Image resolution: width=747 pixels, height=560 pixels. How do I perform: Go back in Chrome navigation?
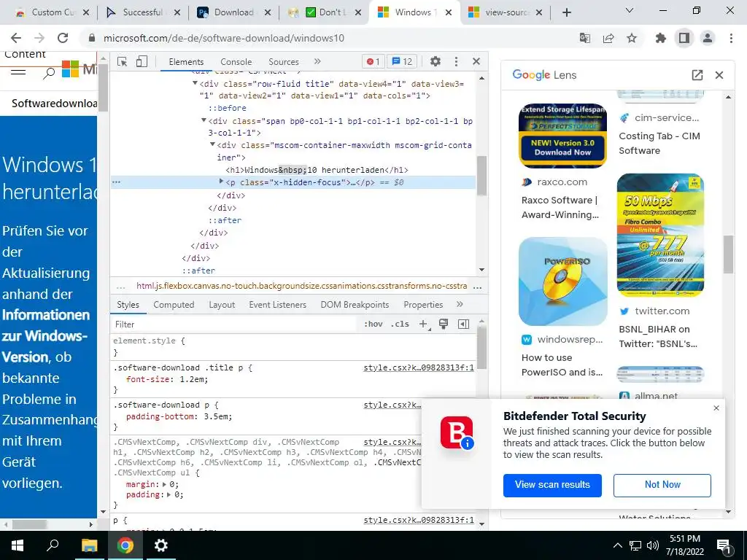tap(16, 38)
